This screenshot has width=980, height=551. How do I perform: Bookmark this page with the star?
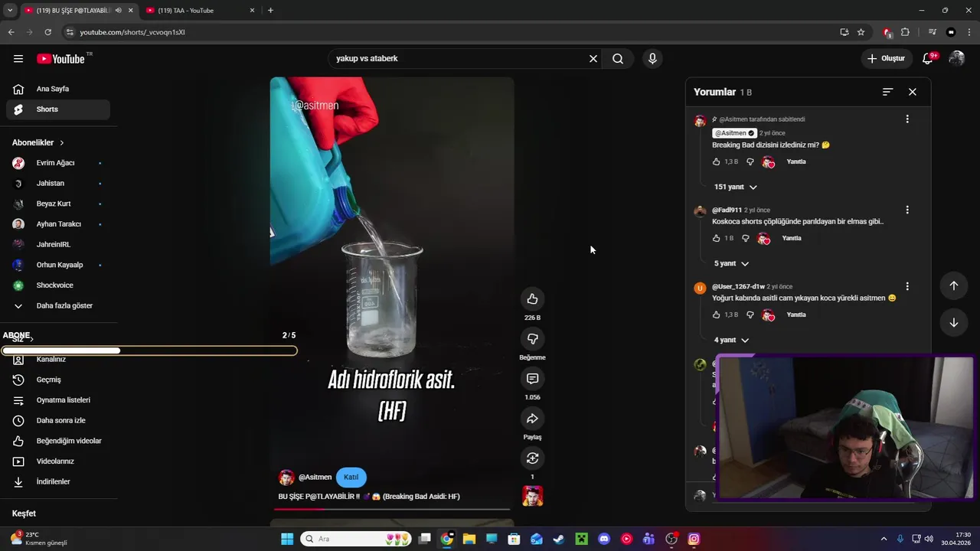[x=861, y=32]
